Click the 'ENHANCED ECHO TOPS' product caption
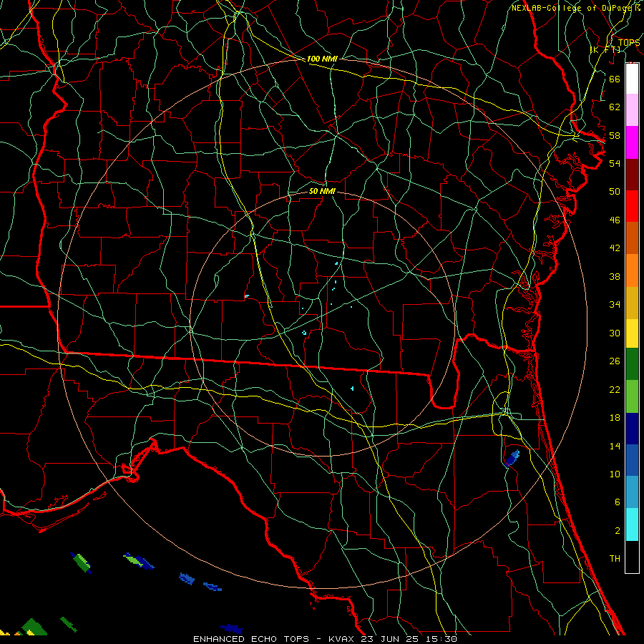The height and width of the screenshot is (644, 644). coord(251,639)
